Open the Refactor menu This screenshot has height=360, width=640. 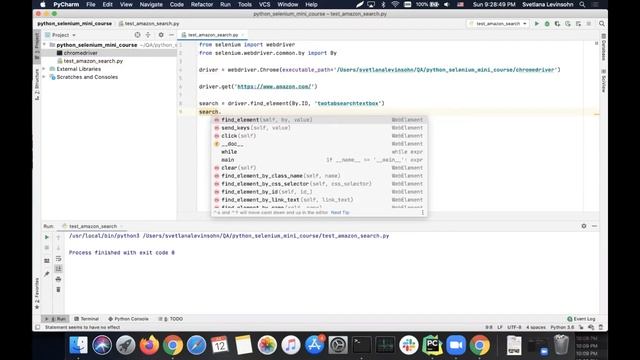click(202, 4)
